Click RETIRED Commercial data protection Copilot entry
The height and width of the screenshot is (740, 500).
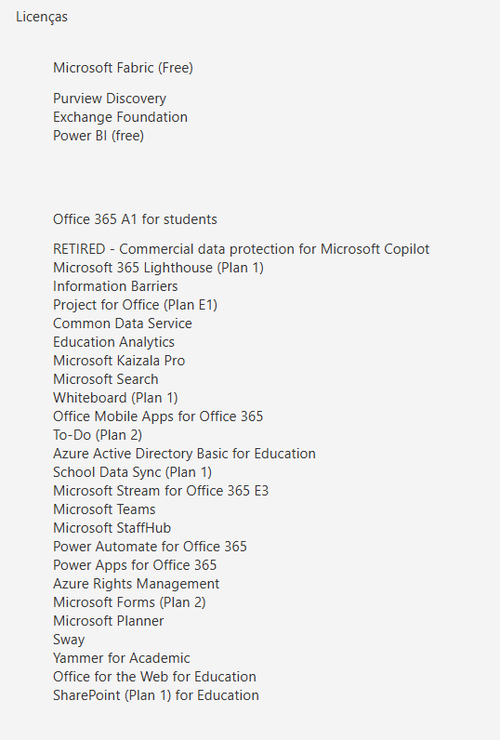[241, 249]
